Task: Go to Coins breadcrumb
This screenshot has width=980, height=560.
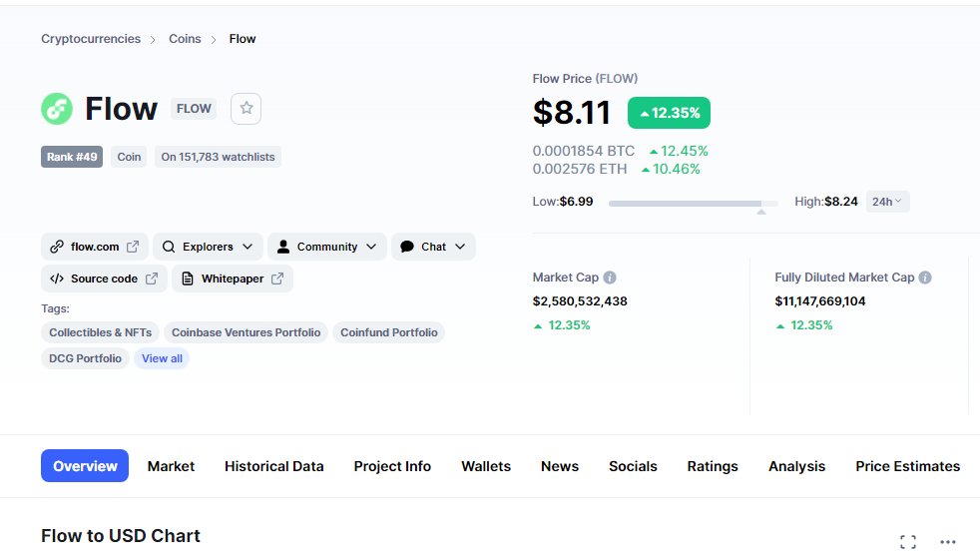Action: (185, 39)
